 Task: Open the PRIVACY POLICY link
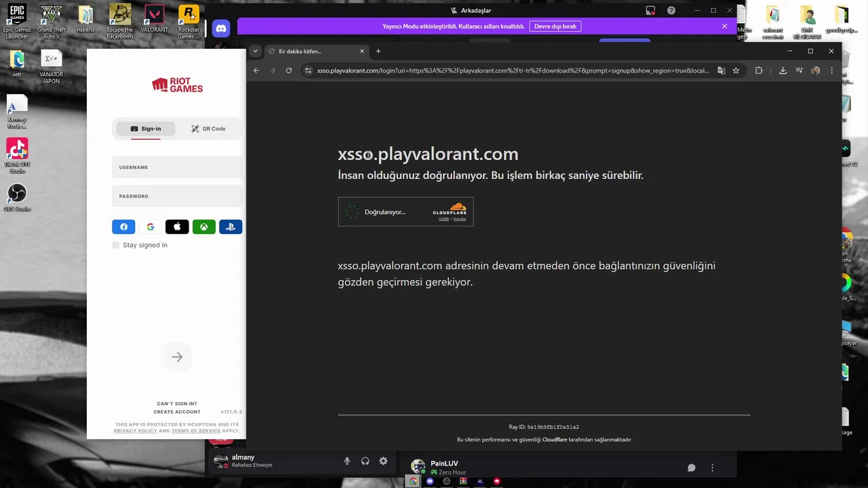pyautogui.click(x=136, y=431)
